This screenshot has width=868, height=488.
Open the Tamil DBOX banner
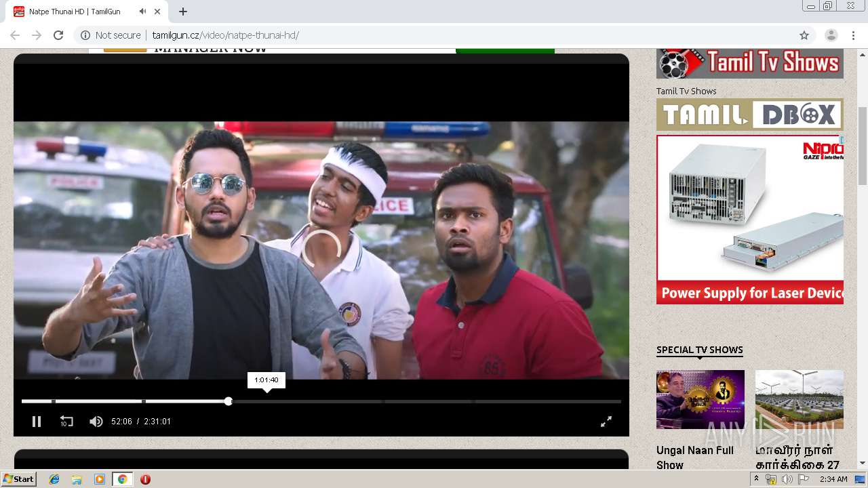750,115
